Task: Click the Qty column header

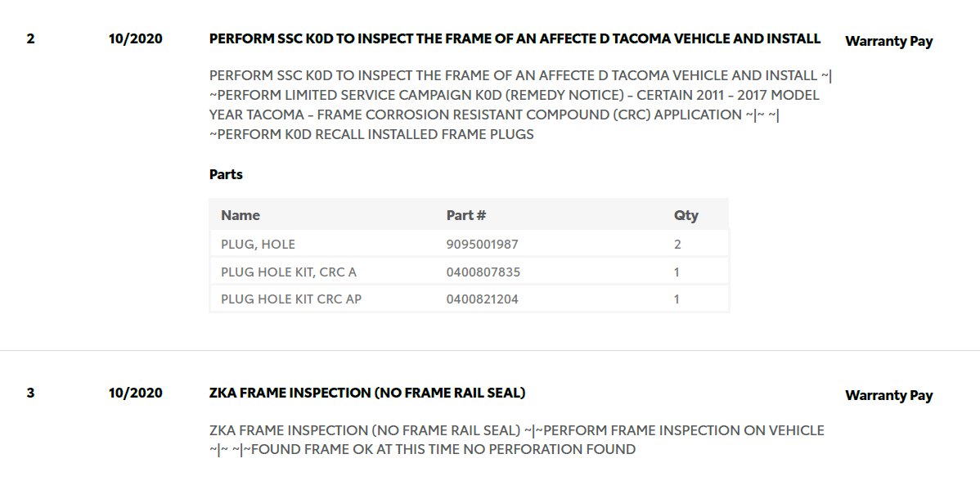Action: (686, 216)
